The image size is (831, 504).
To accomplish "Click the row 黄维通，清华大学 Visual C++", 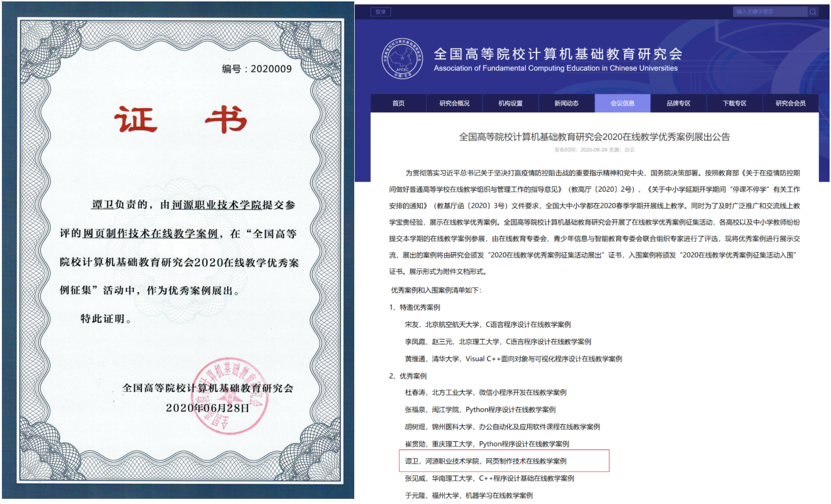I will [x=514, y=359].
